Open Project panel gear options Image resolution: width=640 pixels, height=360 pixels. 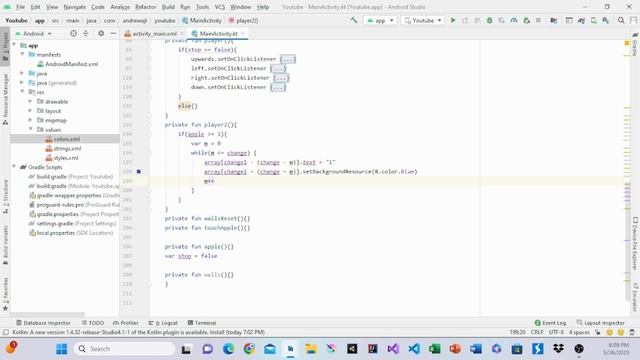click(101, 33)
